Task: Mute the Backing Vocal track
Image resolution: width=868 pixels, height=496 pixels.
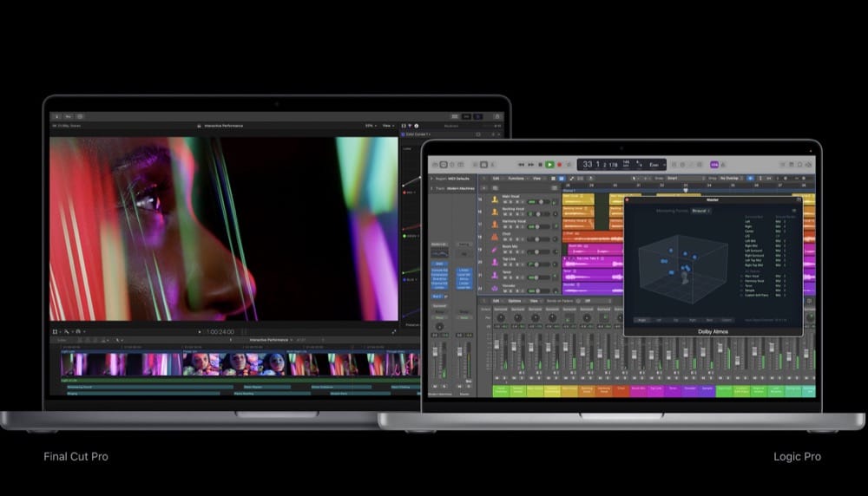Action: (x=505, y=214)
